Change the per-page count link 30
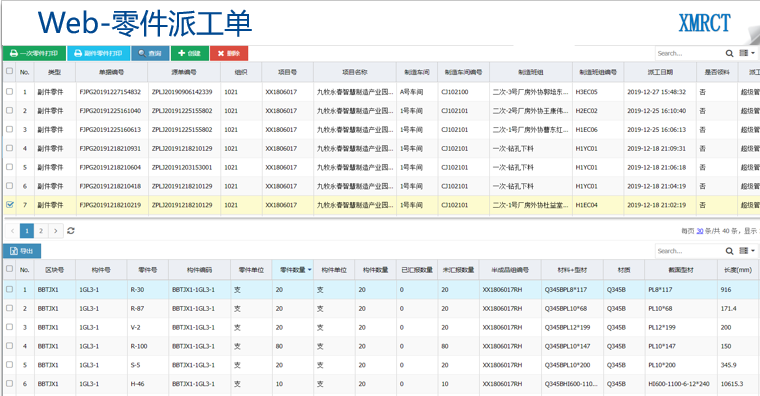This screenshot has width=760, height=396. coord(700,231)
